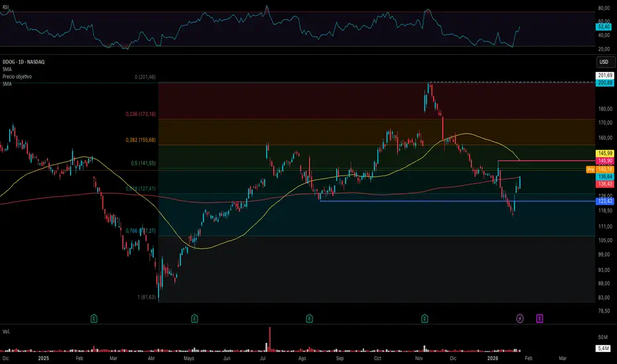Screen dimensions: 617x364
Task: Click the 2025 label on time axis
Action: 43,358
